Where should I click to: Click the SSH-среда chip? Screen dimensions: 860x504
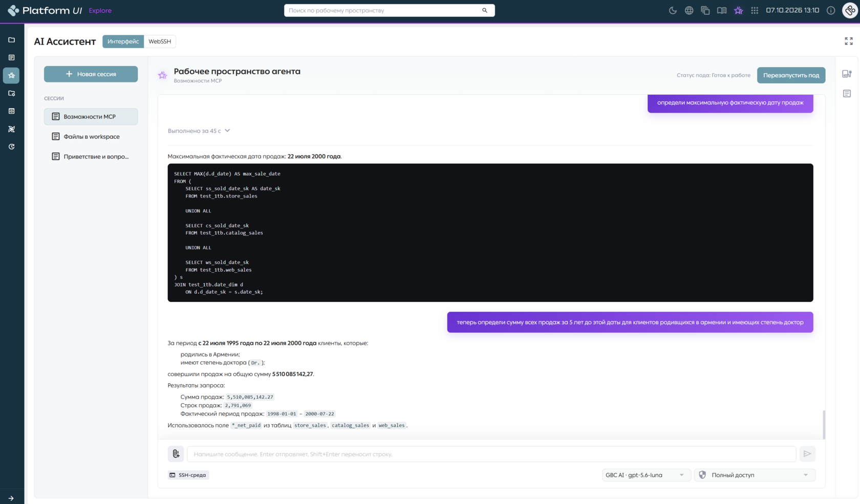(x=188, y=475)
